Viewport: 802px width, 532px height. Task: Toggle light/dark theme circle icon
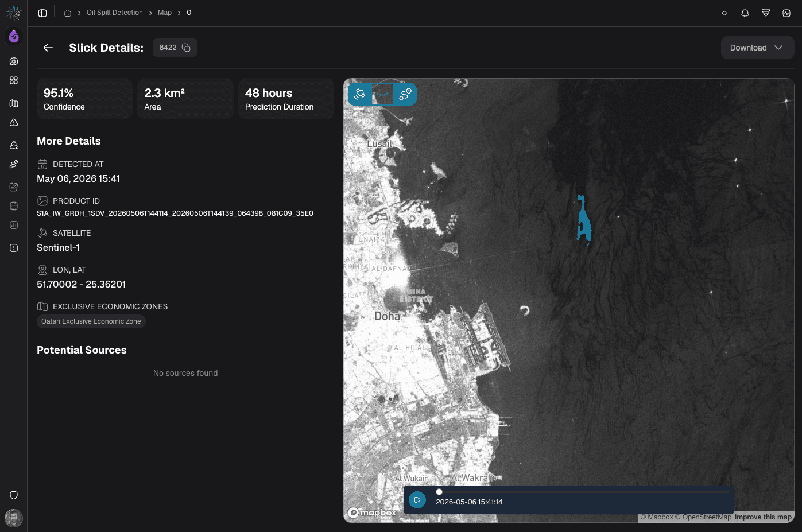click(724, 13)
